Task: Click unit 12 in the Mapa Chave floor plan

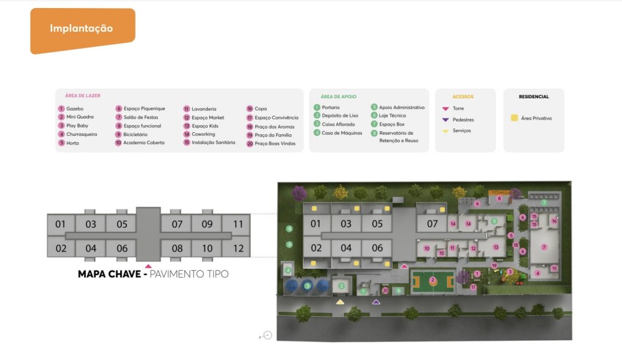Action: point(238,248)
